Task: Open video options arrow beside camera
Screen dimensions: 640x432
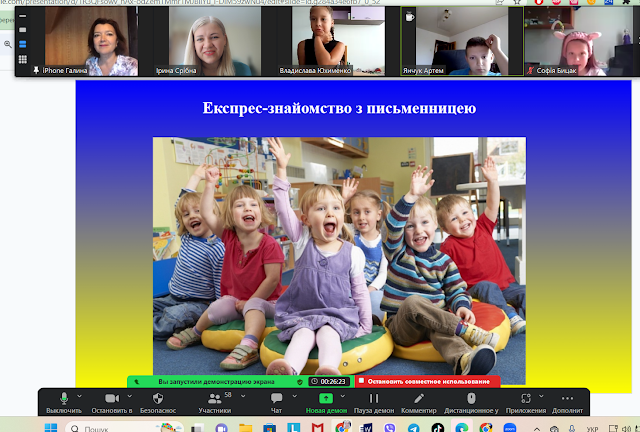Action: [x=130, y=396]
